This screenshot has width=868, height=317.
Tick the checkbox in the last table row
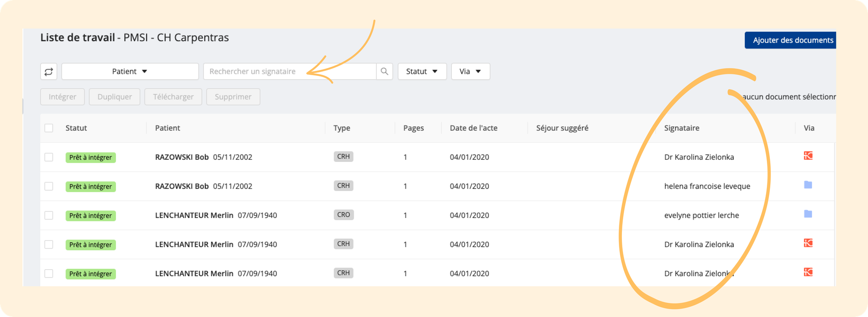coord(49,274)
